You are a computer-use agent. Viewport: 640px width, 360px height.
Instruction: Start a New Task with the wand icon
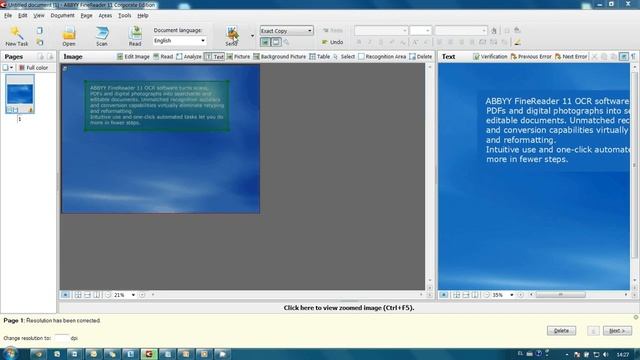(16, 36)
